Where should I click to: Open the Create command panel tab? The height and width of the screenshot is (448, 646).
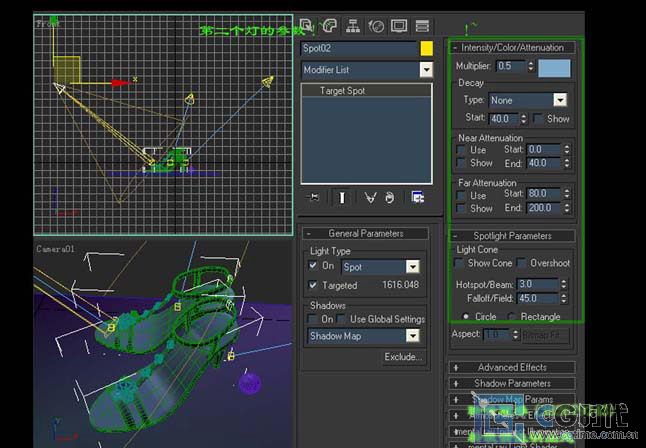(x=306, y=25)
